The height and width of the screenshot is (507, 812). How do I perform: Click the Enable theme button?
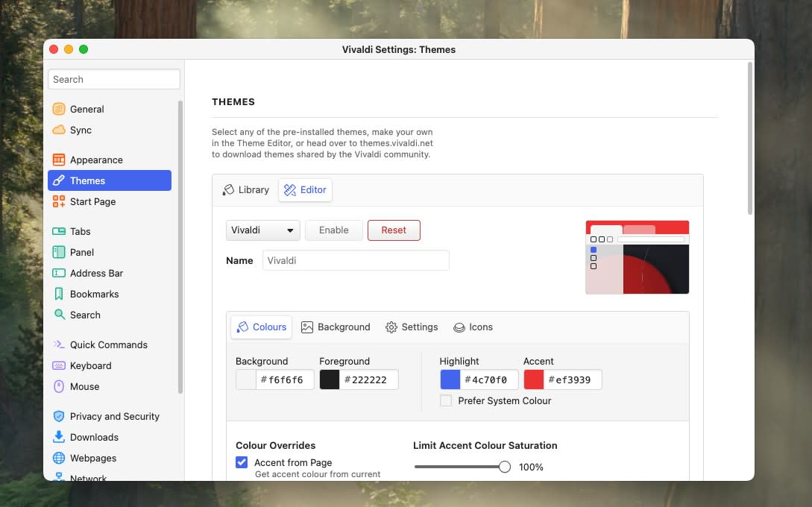pyautogui.click(x=334, y=230)
